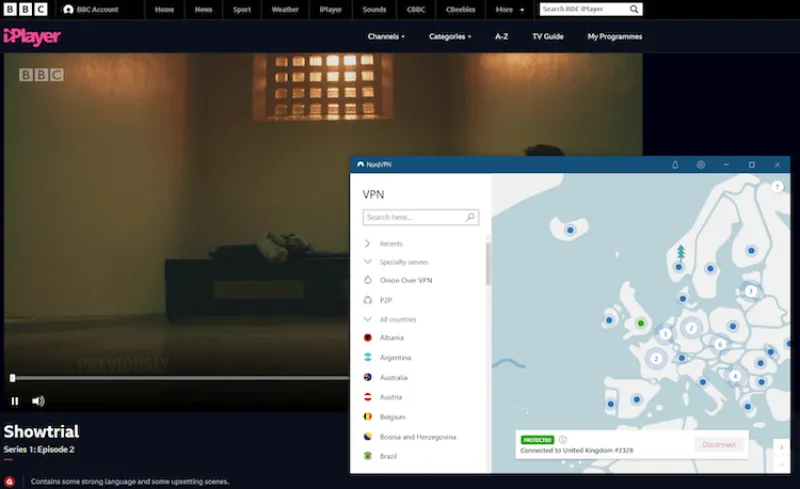Click the BBC logo in top bar
Screen dimensions: 800x489
(26, 9)
